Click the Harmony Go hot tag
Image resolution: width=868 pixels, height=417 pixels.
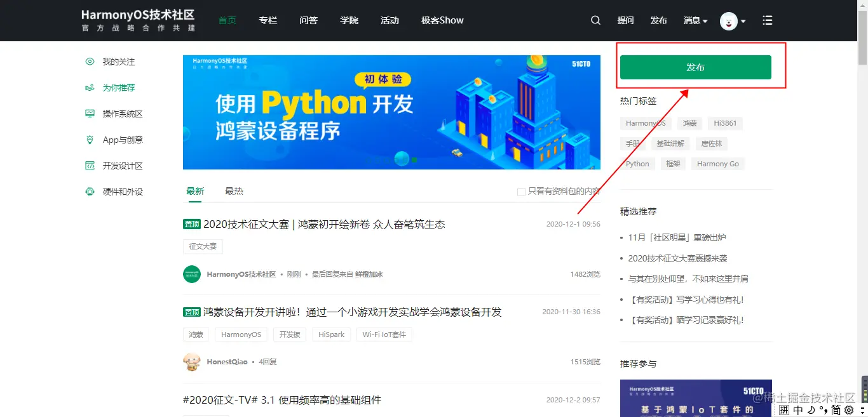pyautogui.click(x=718, y=164)
